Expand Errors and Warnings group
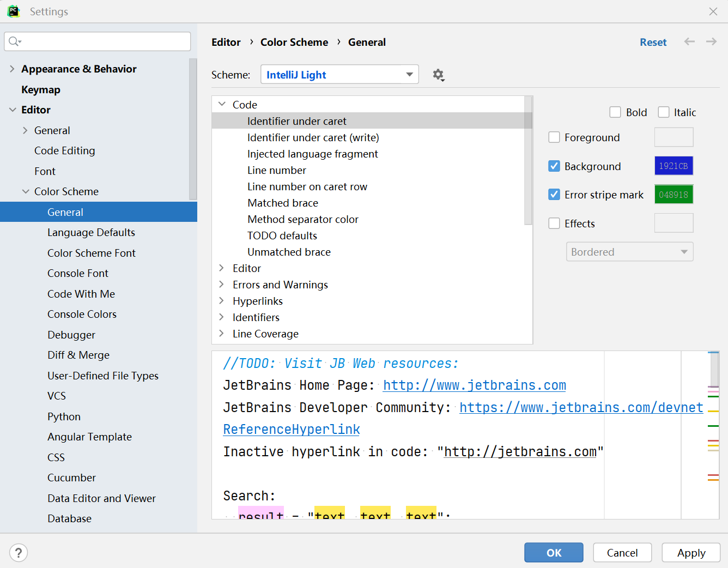The width and height of the screenshot is (728, 568). point(222,284)
